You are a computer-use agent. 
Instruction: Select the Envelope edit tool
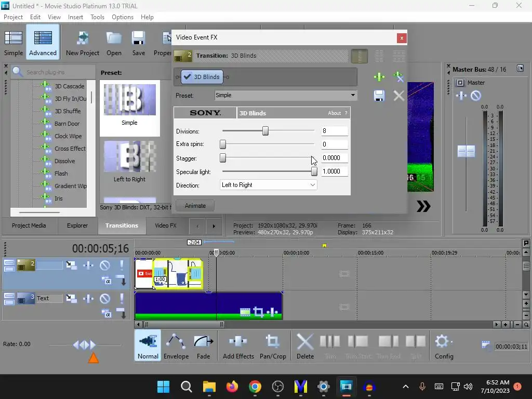click(176, 346)
